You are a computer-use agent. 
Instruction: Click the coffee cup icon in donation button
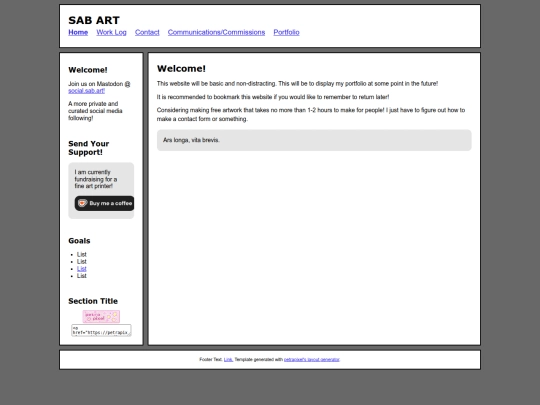click(x=82, y=203)
